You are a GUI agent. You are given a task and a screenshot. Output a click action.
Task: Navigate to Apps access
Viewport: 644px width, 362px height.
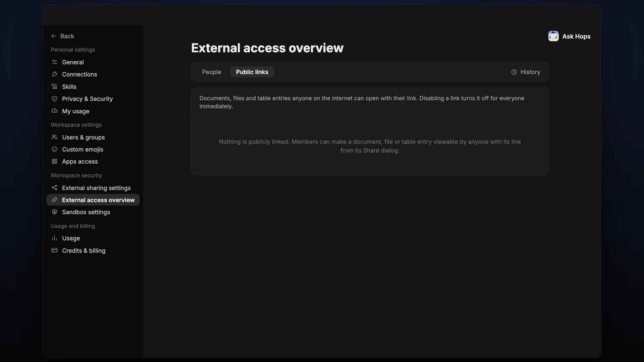(93, 161)
